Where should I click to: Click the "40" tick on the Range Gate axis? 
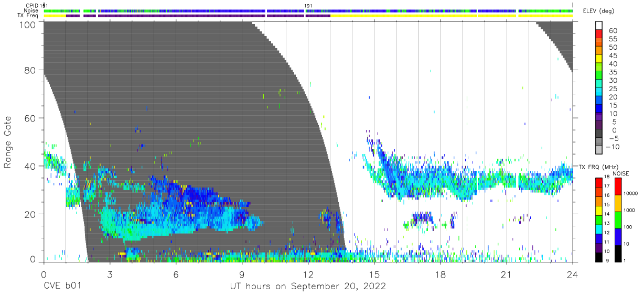click(30, 166)
